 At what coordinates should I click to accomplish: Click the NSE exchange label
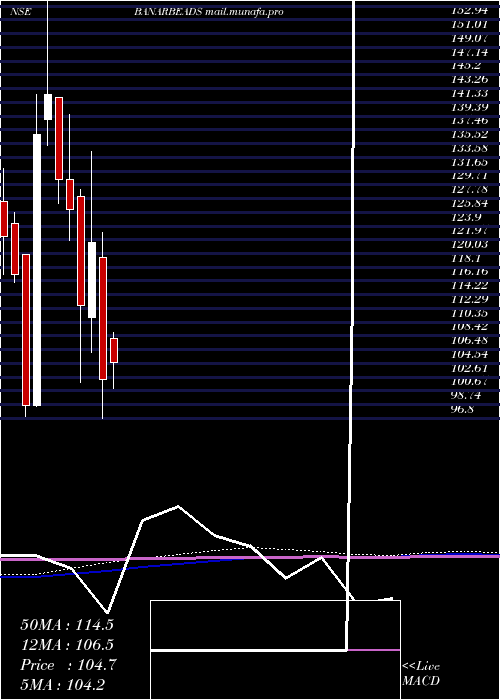pyautogui.click(x=21, y=12)
